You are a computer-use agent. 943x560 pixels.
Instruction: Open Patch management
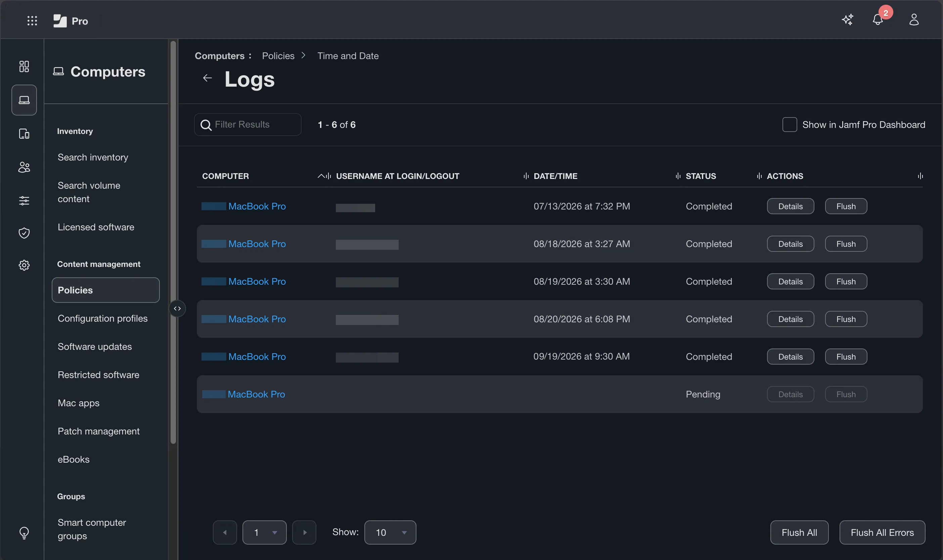pos(98,431)
